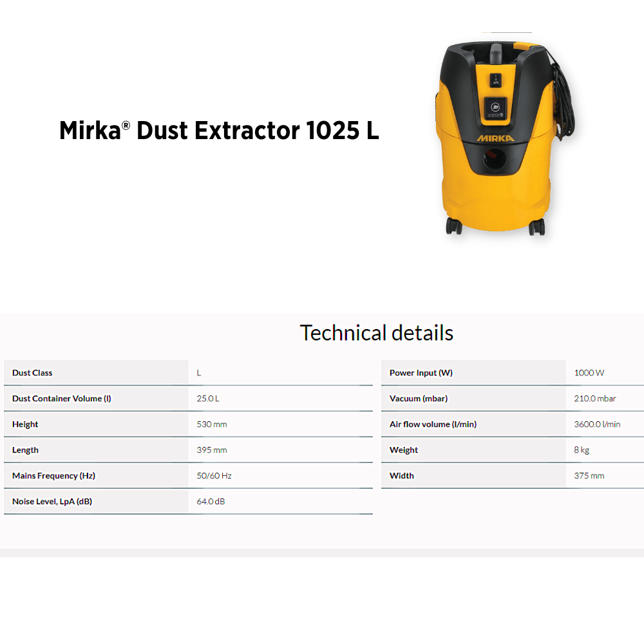Click the Vacuum (mbar) label
644x644 pixels.
419,399
